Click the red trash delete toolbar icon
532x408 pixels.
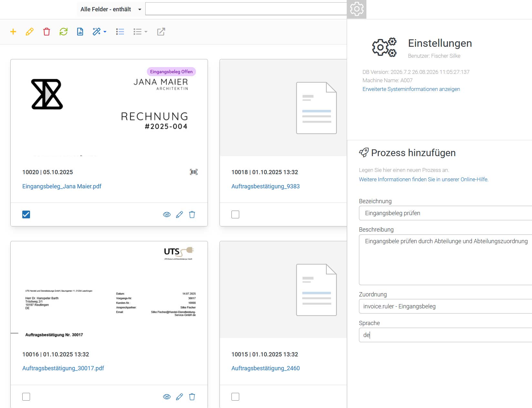(x=46, y=32)
